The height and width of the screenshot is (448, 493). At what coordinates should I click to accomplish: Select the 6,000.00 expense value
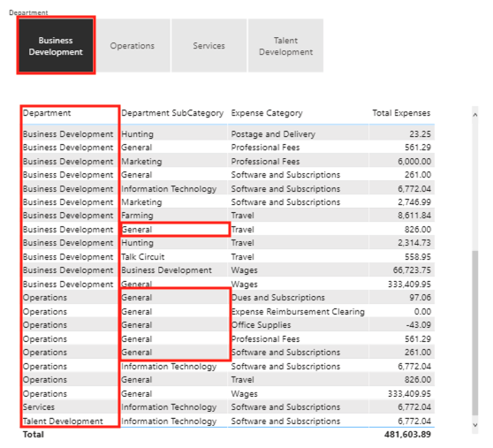(x=414, y=162)
